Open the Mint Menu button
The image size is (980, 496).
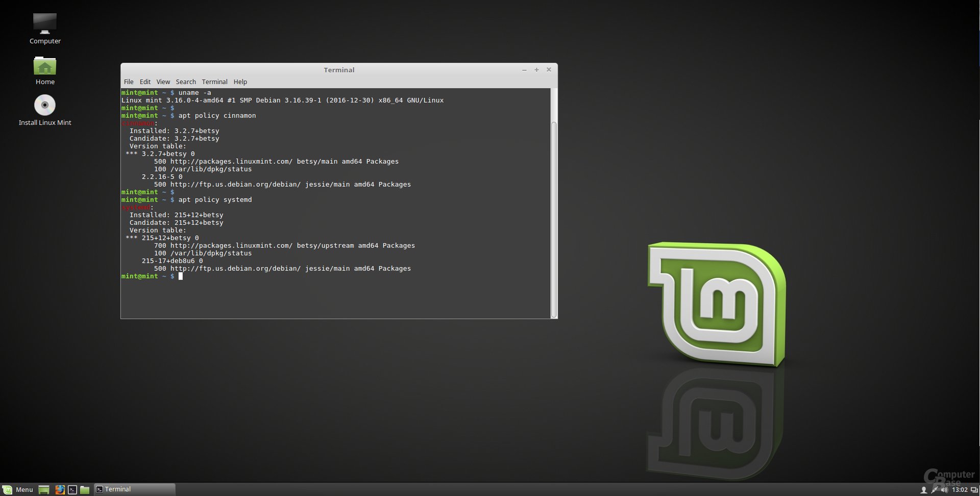(18, 489)
